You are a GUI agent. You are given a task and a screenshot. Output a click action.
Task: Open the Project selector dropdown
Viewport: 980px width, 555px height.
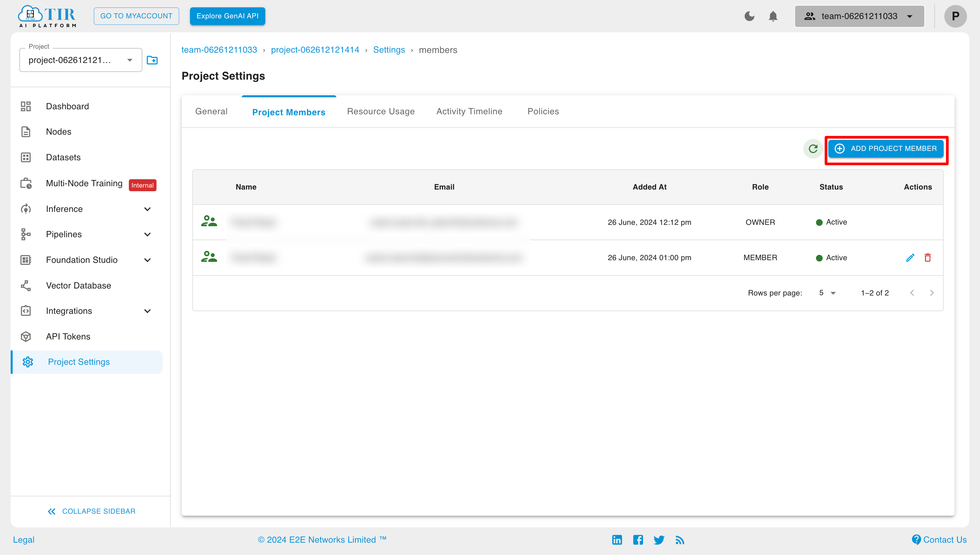81,60
